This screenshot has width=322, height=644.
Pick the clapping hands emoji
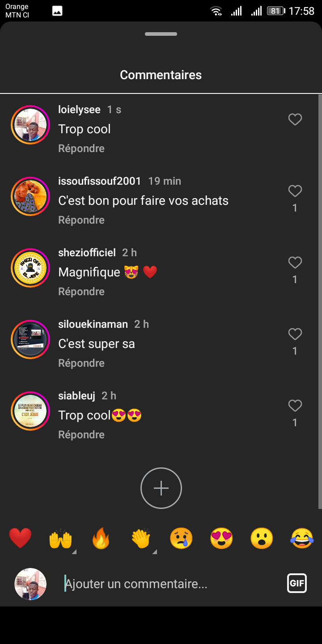[x=141, y=538]
